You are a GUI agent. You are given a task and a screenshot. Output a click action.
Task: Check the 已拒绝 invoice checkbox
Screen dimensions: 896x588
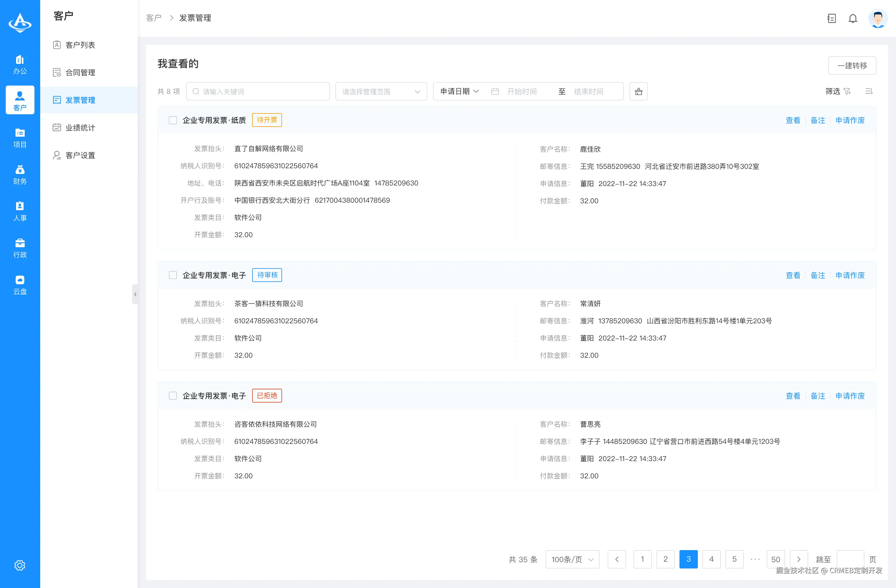point(173,396)
